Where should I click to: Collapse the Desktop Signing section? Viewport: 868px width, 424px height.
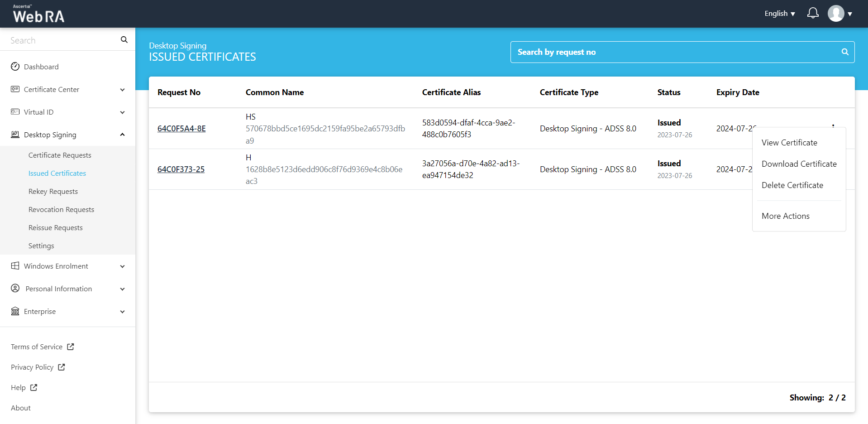point(122,135)
